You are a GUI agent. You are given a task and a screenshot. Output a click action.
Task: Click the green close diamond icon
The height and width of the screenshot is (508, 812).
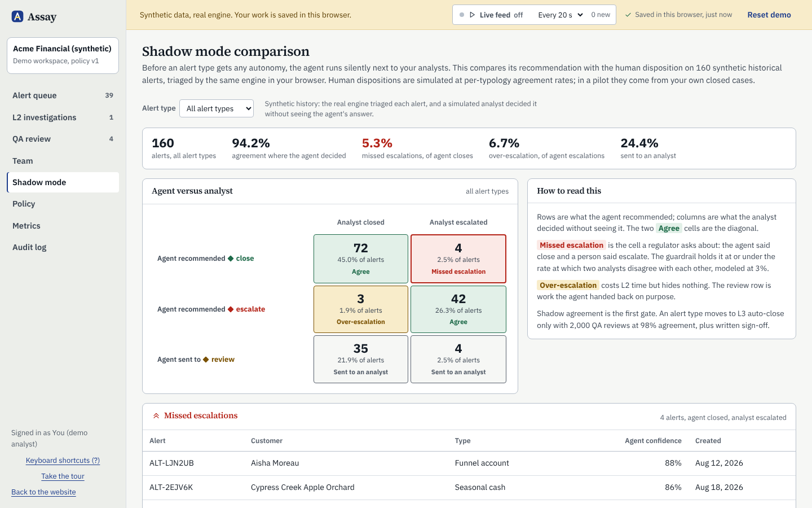[231, 259]
